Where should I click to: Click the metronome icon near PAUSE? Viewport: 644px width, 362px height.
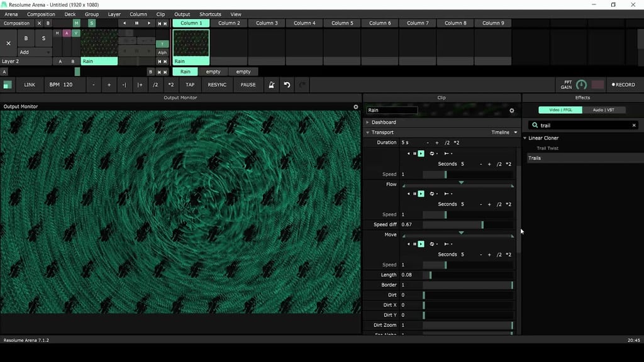pos(271,84)
